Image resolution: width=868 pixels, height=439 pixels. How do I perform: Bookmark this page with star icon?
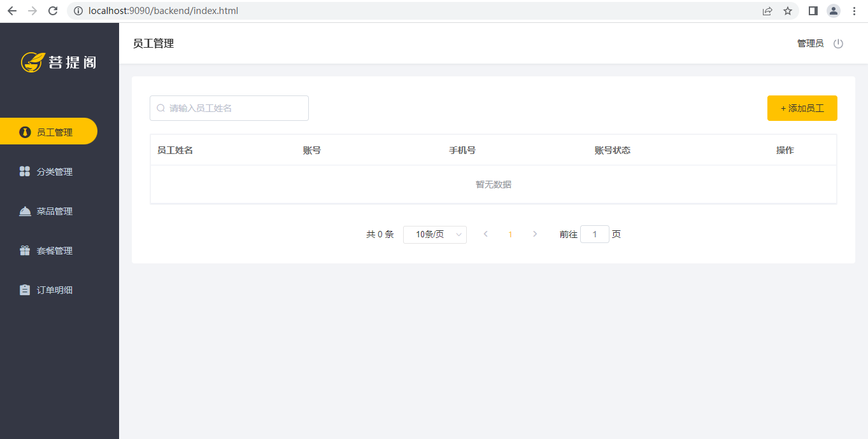coord(788,11)
